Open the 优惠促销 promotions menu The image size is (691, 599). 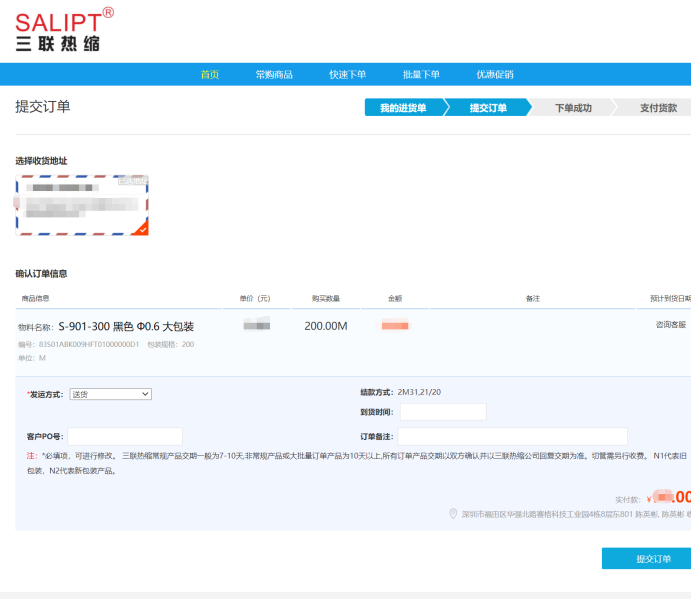tap(495, 75)
